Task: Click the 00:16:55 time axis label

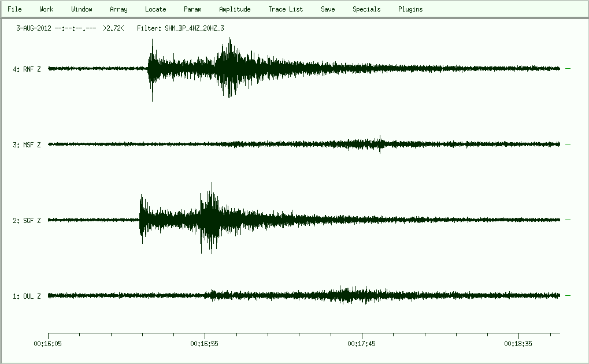Action: (205, 343)
